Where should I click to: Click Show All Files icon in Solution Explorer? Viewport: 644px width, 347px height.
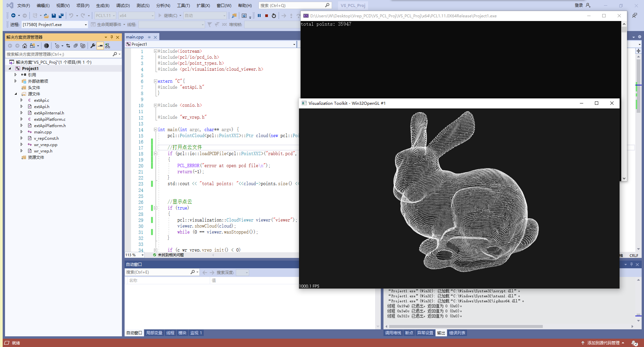pyautogui.click(x=83, y=46)
